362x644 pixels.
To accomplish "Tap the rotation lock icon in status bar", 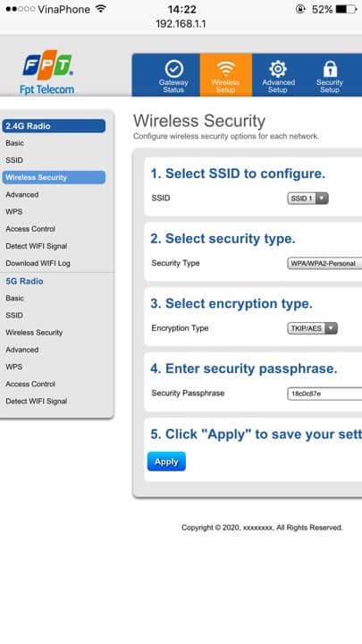I will click(300, 9).
